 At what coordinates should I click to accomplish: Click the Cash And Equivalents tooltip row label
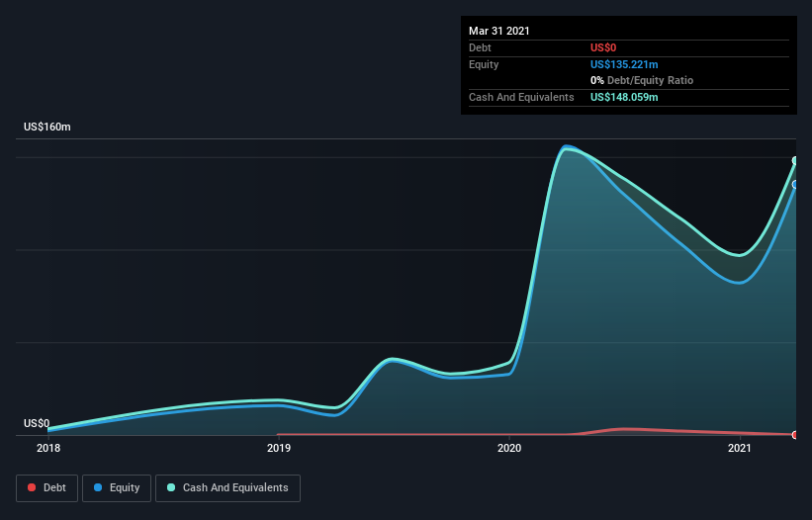(x=521, y=97)
